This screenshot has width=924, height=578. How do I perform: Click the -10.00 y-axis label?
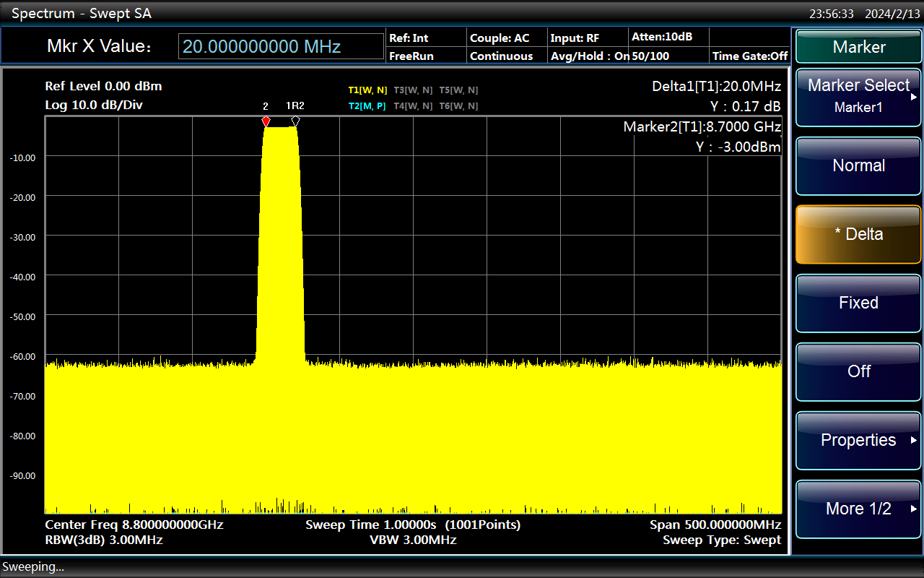[x=22, y=157]
